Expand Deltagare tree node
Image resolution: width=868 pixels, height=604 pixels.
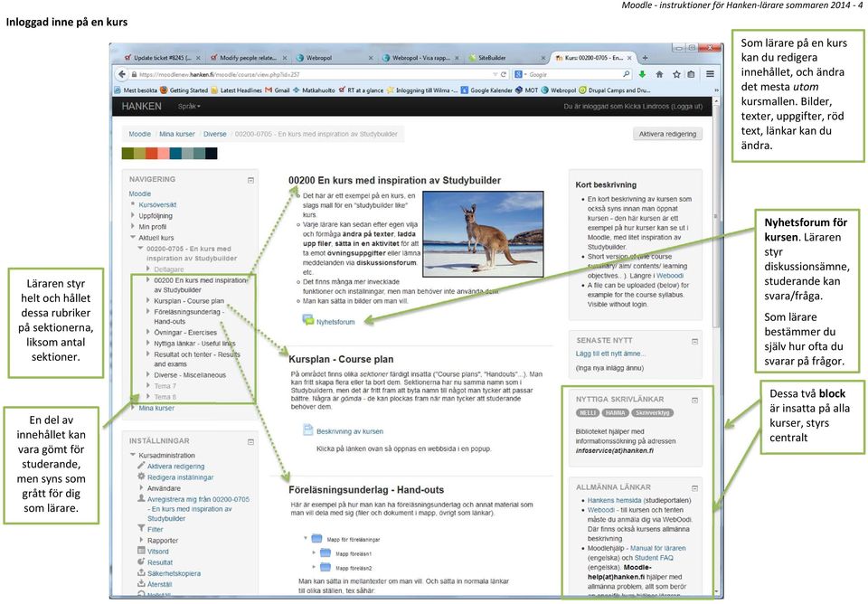point(147,269)
